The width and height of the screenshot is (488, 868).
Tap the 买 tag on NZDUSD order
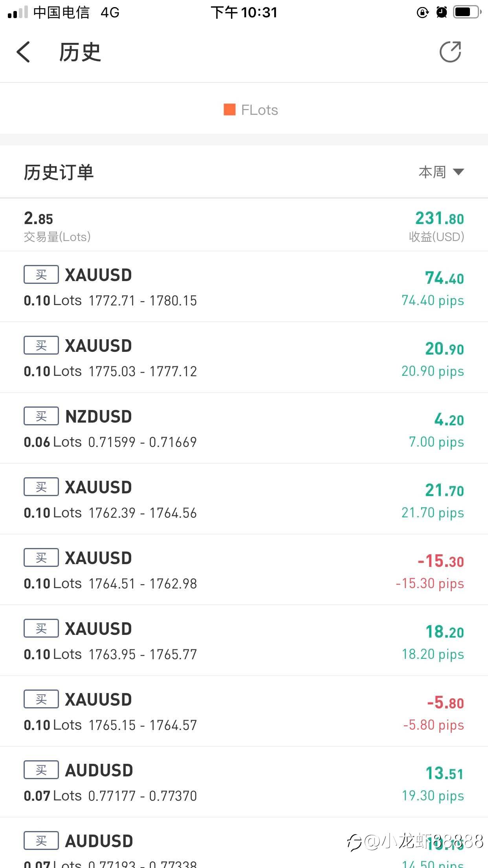(x=41, y=416)
